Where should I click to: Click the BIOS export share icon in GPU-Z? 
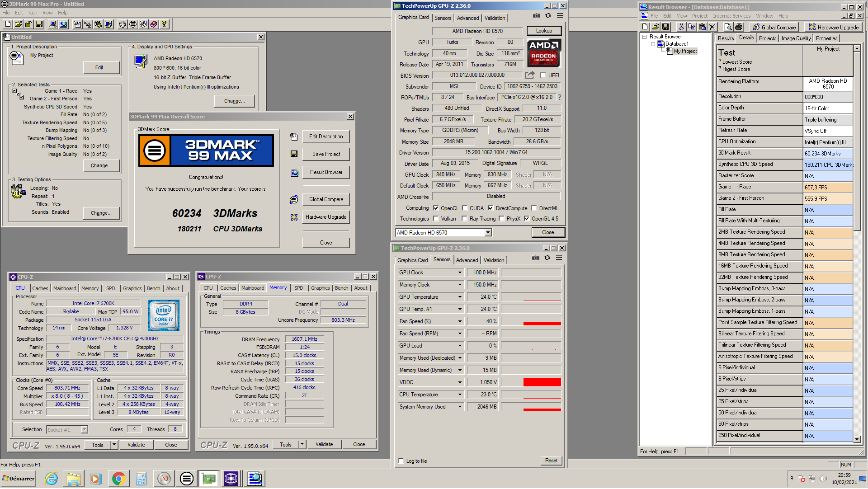(x=530, y=75)
